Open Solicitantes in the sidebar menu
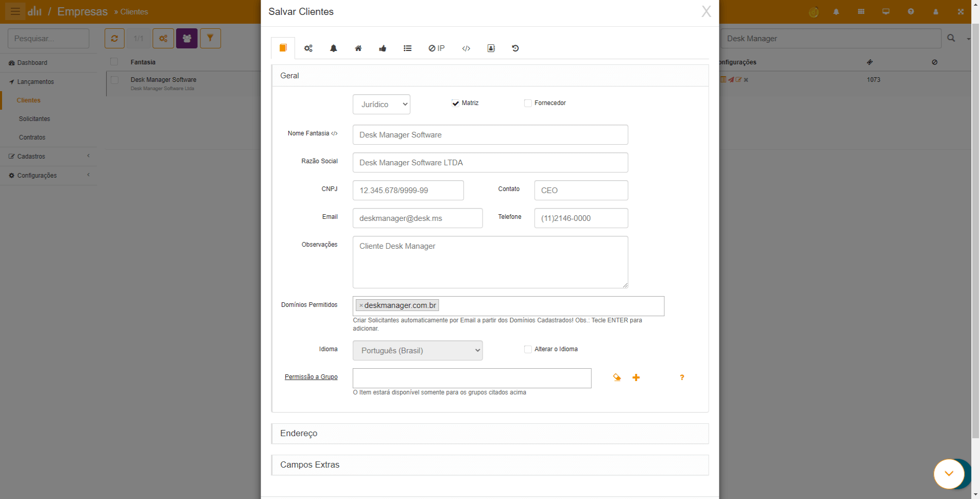The width and height of the screenshot is (980, 499). (35, 119)
